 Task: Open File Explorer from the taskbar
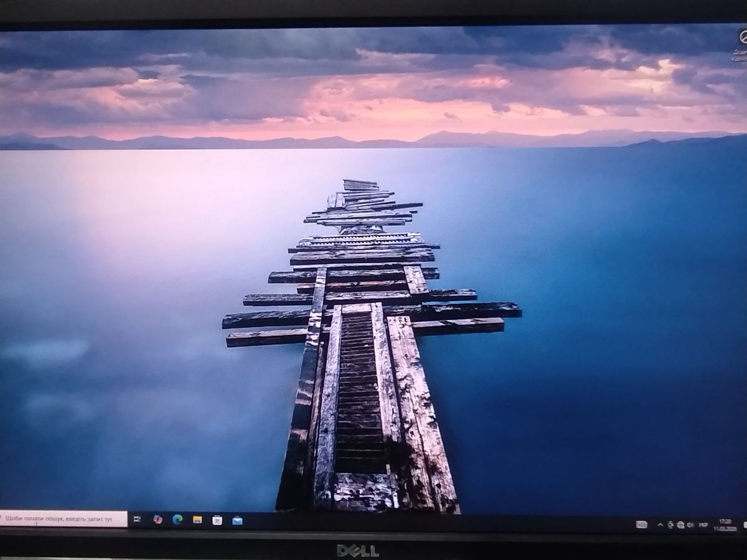pos(197,520)
